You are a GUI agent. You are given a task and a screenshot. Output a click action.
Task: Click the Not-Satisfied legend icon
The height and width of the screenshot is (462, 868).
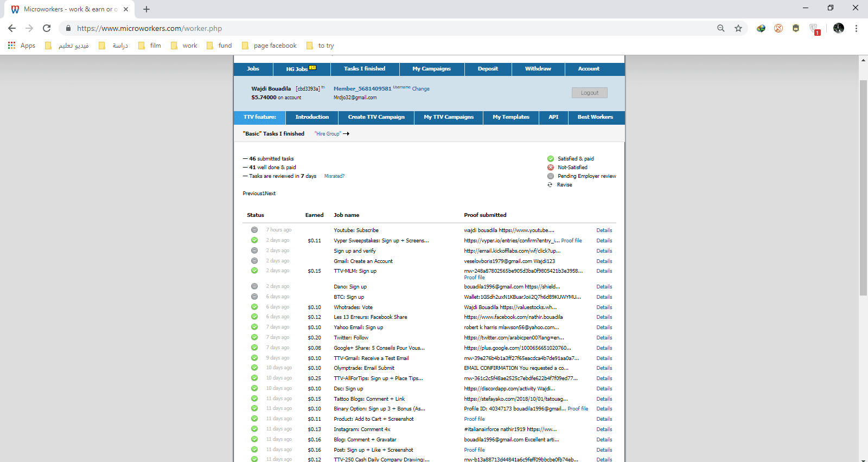551,168
